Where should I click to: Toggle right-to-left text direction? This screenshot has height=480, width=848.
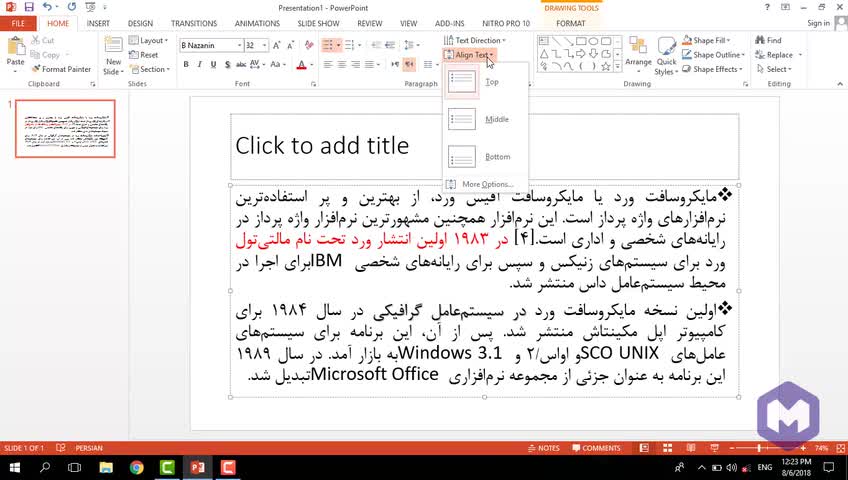(409, 64)
